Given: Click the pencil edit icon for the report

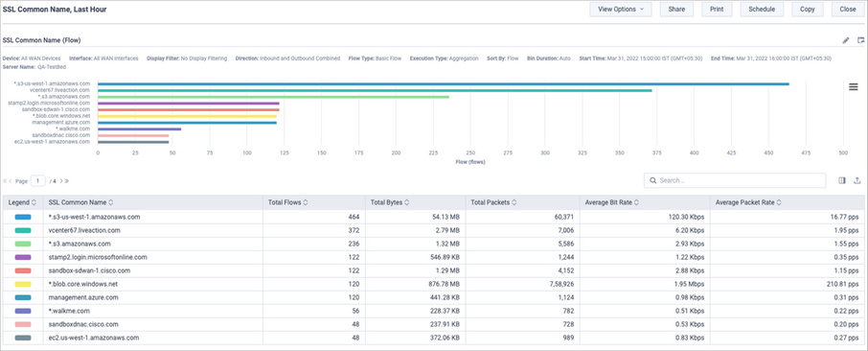Looking at the screenshot, I should [x=845, y=40].
